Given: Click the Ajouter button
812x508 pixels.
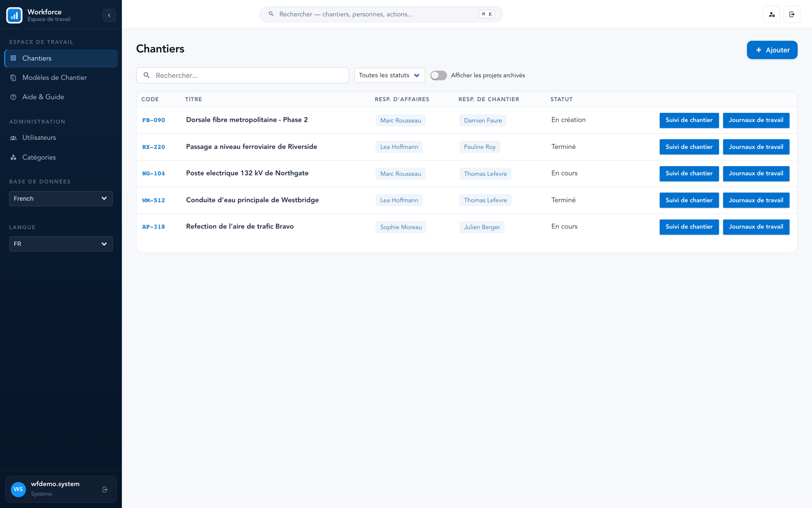Looking at the screenshot, I should coord(772,50).
